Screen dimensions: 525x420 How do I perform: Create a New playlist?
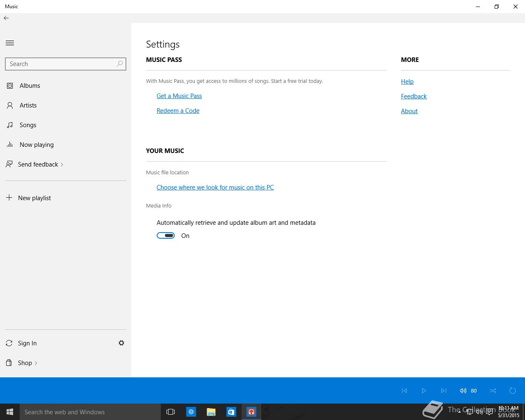point(34,198)
